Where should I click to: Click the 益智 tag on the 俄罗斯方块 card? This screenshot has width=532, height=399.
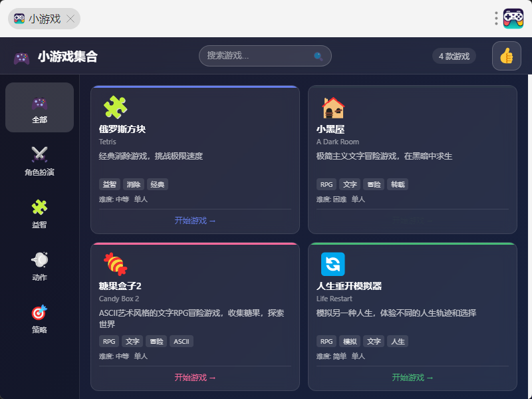click(110, 185)
